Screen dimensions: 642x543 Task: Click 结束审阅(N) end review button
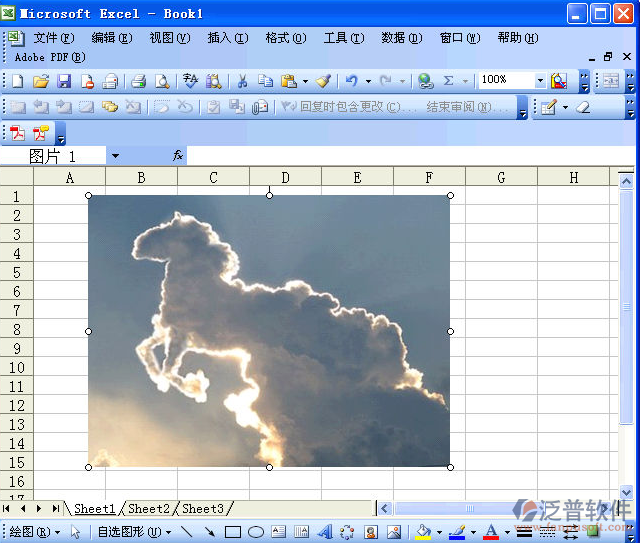pos(466,107)
